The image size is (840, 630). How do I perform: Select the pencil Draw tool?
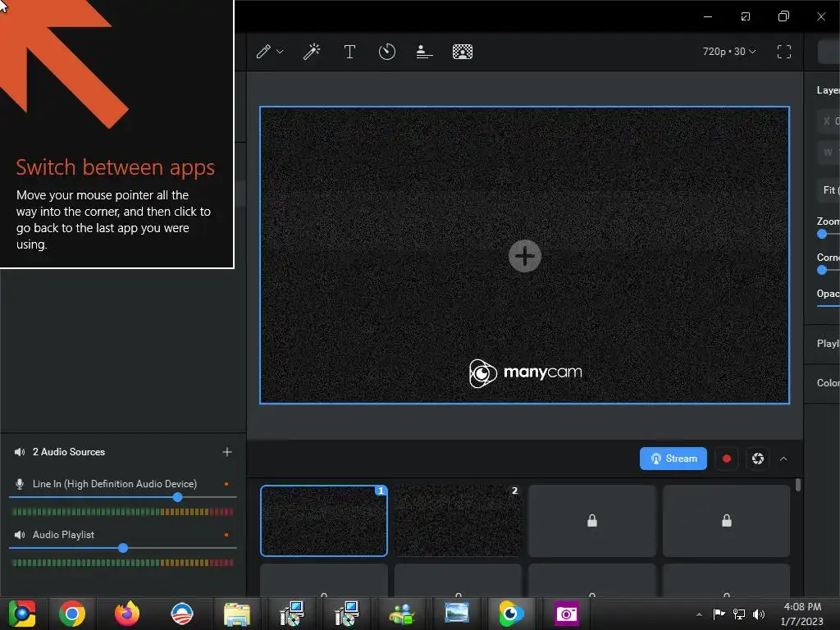263,52
